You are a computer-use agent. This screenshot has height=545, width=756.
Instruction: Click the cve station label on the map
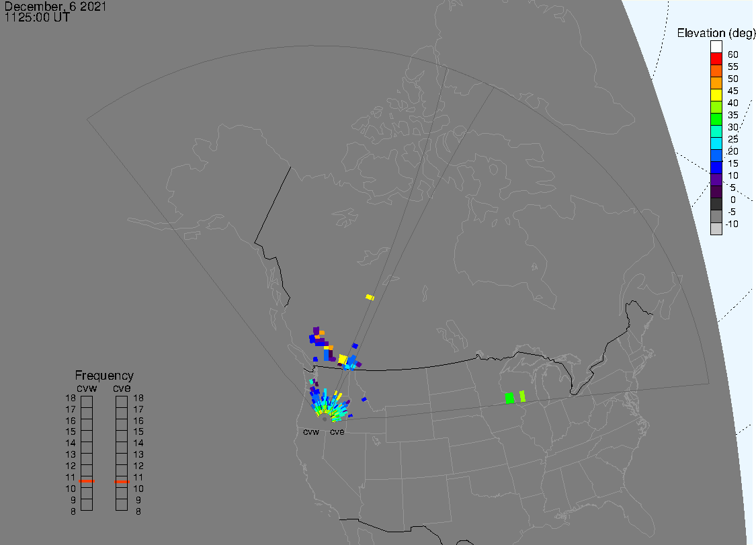coord(337,431)
